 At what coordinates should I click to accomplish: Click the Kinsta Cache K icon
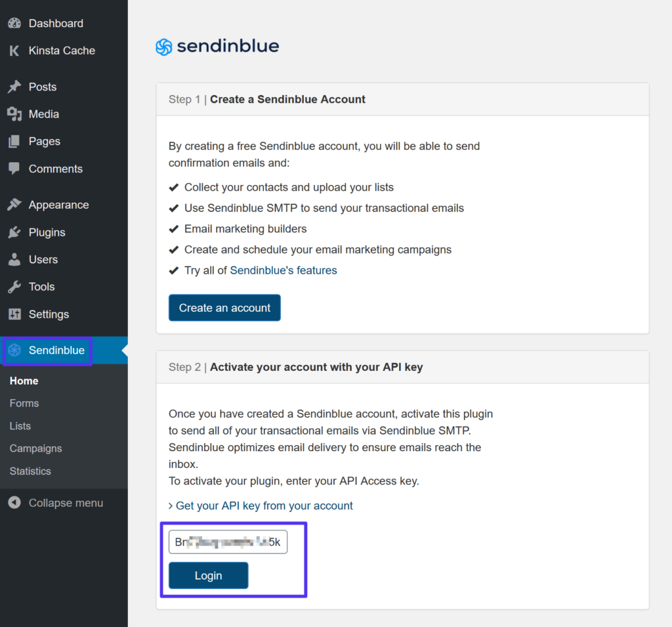(x=14, y=51)
